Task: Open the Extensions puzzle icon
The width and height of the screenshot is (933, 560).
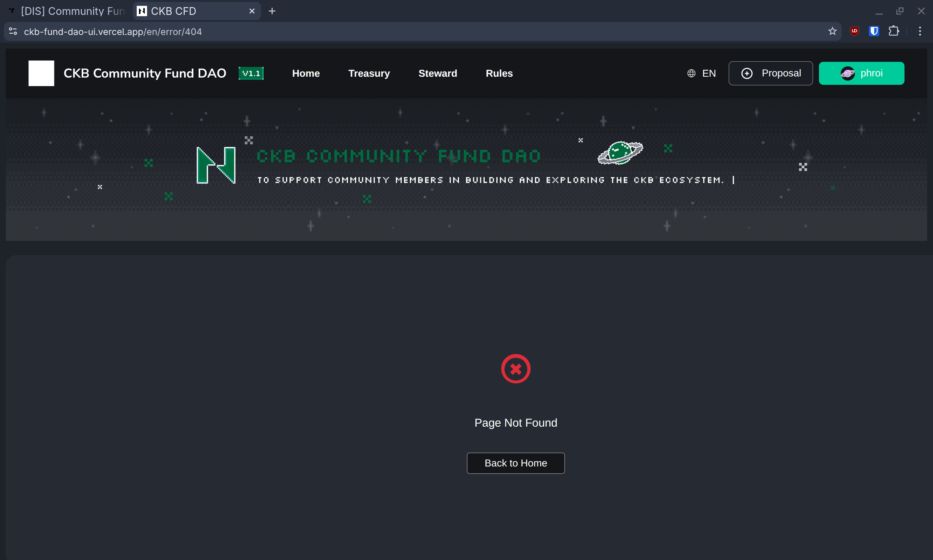Action: [894, 31]
